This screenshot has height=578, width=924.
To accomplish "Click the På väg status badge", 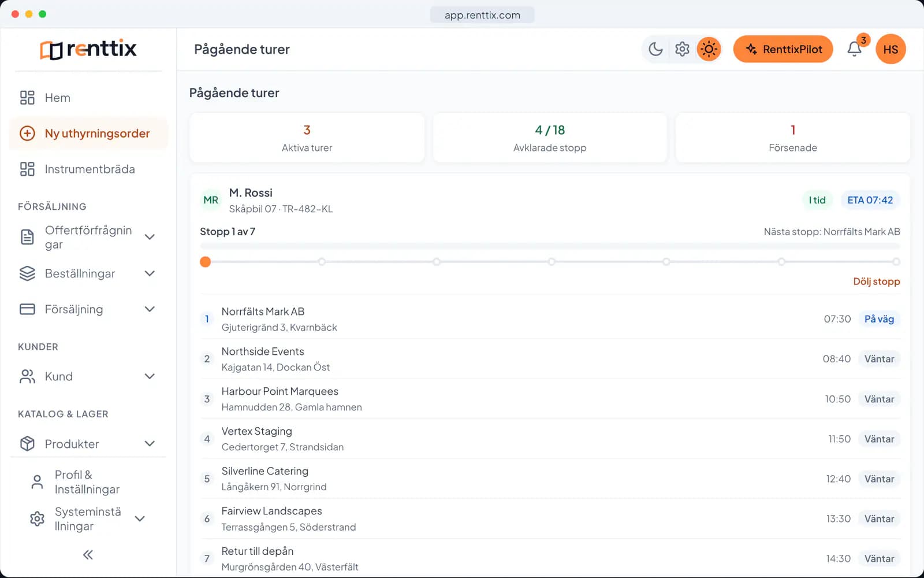I will click(x=879, y=319).
